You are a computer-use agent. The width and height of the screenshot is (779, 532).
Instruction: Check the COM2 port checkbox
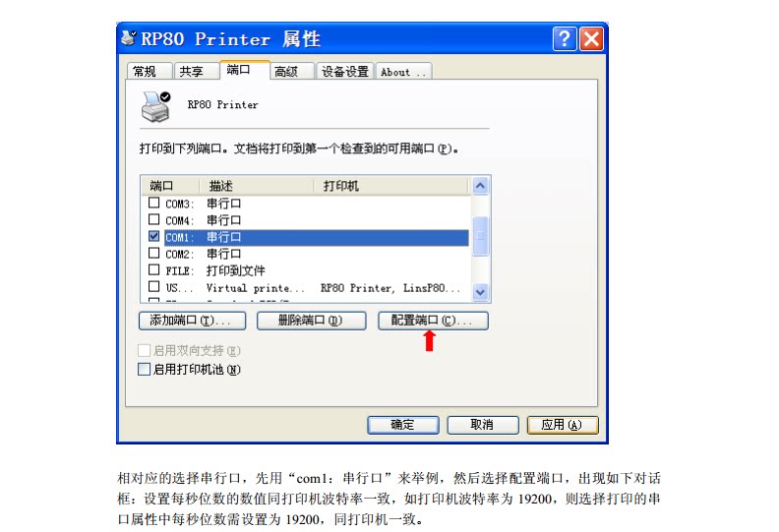pyautogui.click(x=154, y=254)
